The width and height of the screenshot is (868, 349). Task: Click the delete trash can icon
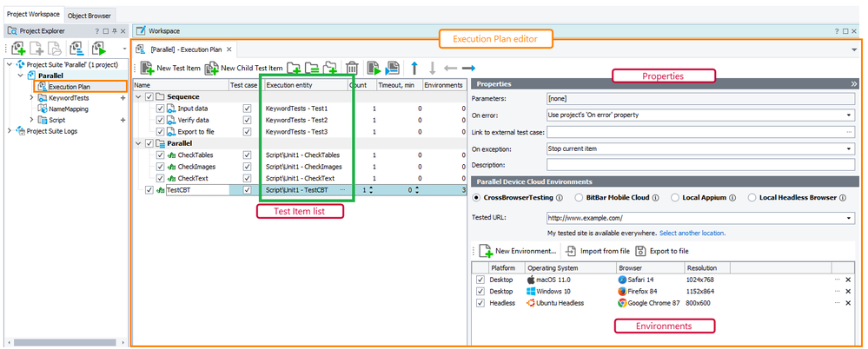pos(352,68)
